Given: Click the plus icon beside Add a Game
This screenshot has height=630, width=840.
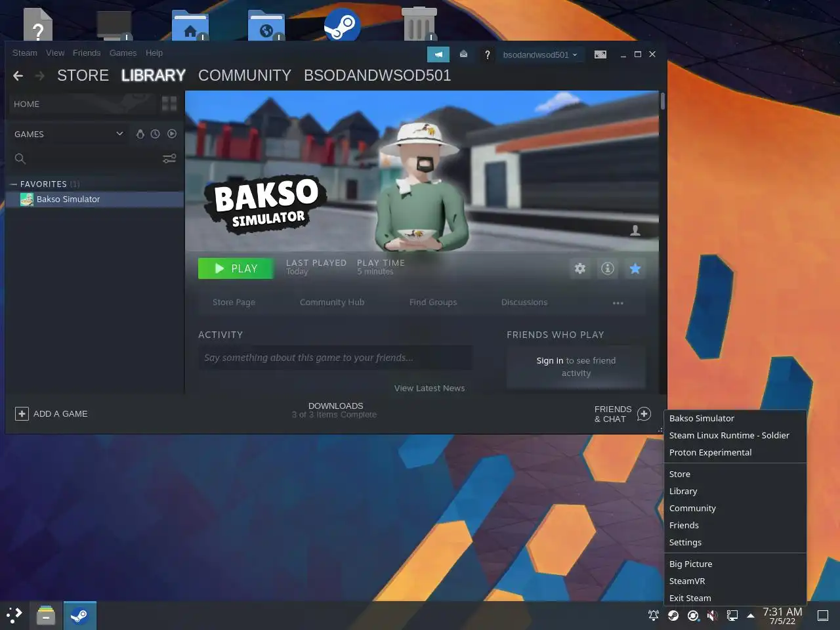Looking at the screenshot, I should (22, 414).
